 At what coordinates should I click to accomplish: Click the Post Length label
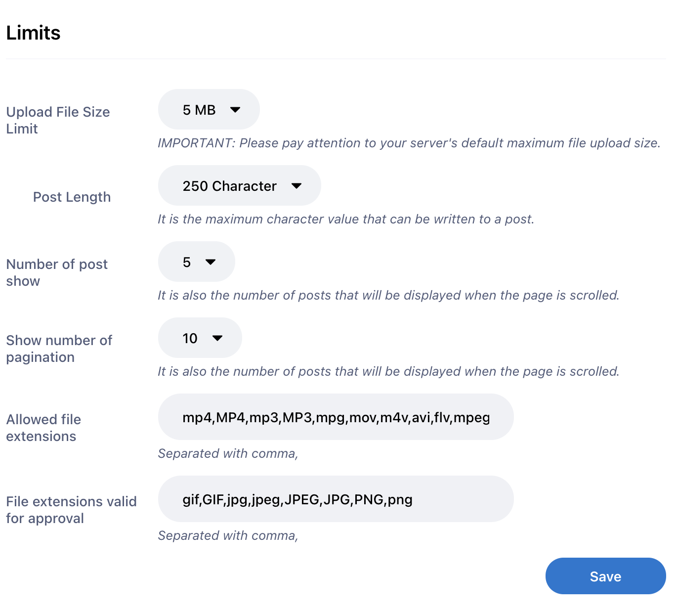click(x=72, y=197)
